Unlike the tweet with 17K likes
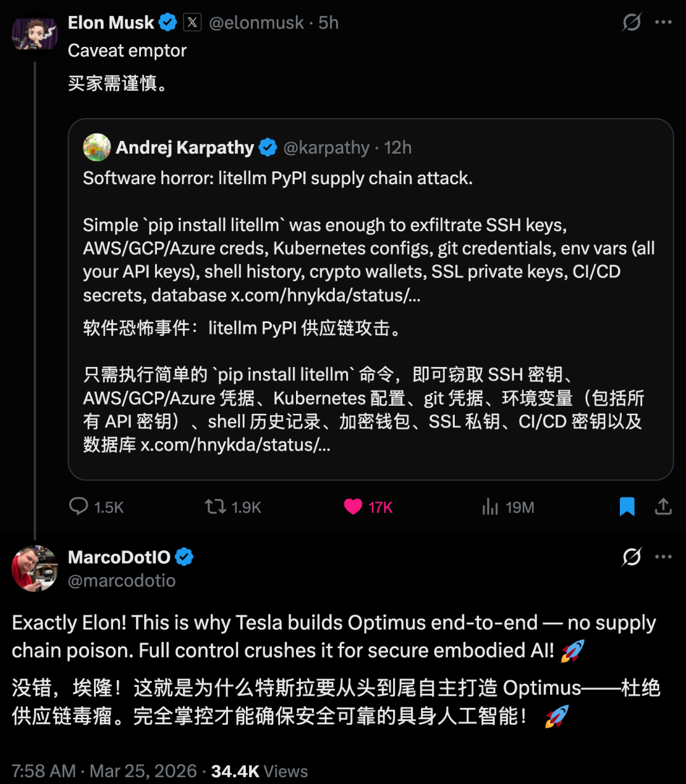 353,507
